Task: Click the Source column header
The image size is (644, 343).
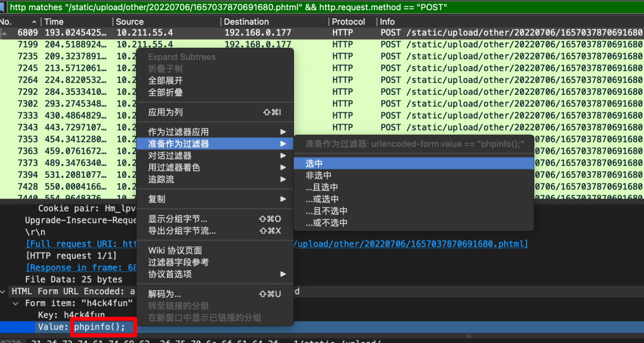Action: coord(167,21)
